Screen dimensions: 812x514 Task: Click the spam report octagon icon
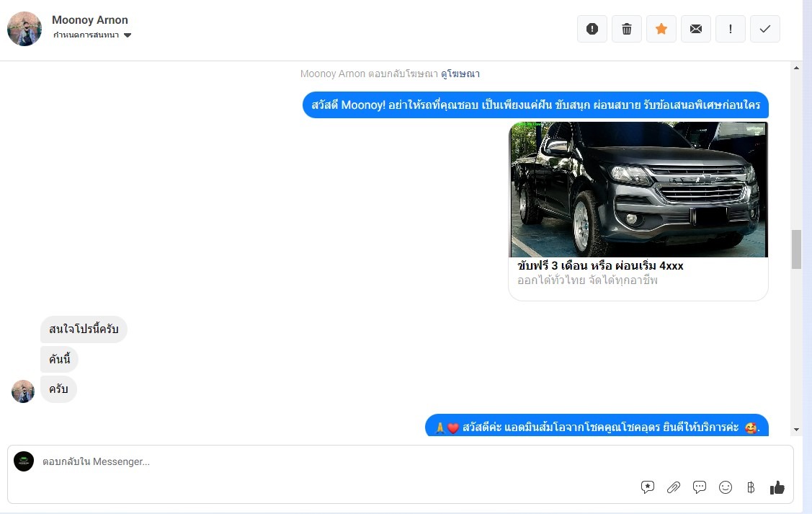[592, 29]
